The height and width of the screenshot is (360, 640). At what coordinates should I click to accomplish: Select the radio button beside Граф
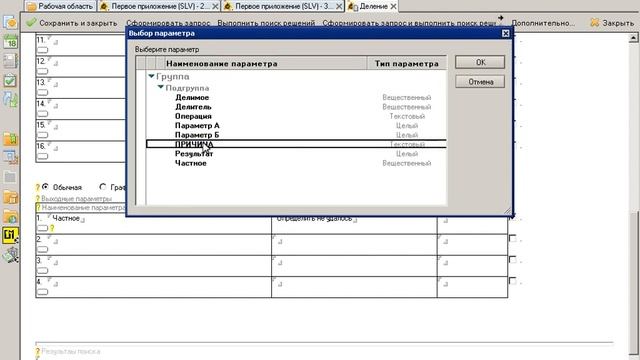click(102, 187)
